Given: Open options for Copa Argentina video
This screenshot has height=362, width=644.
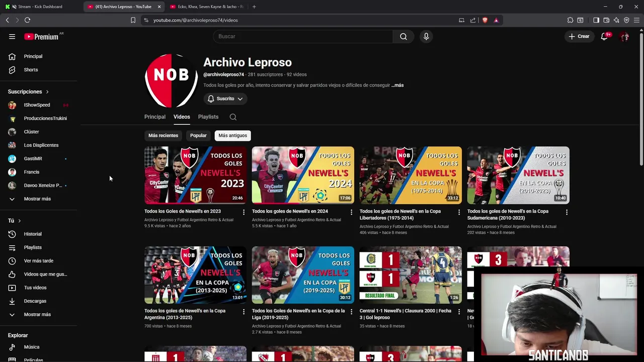Looking at the screenshot, I should [244, 312].
